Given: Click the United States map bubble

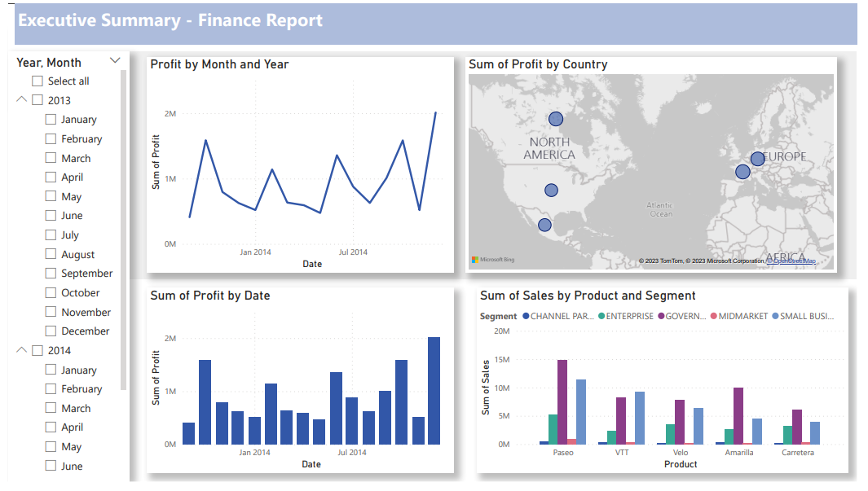Looking at the screenshot, I should (x=551, y=191).
